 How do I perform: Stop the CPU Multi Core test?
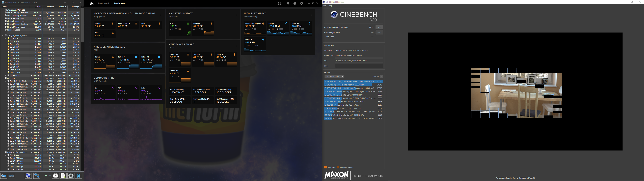379,27
